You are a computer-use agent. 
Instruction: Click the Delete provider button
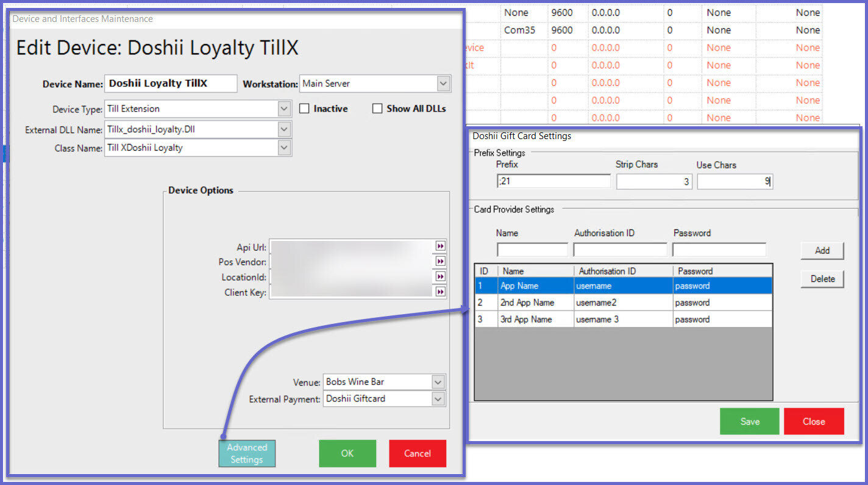coord(822,279)
